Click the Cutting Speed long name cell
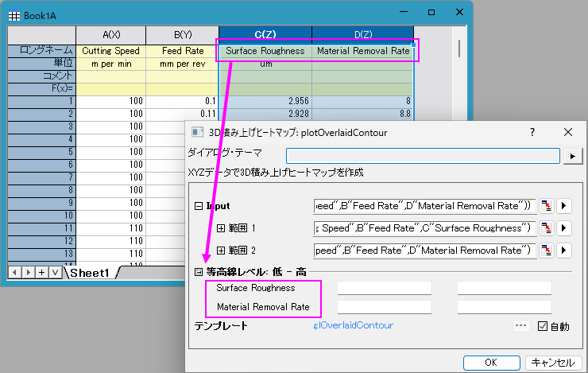This screenshot has height=373, width=588. [x=111, y=51]
